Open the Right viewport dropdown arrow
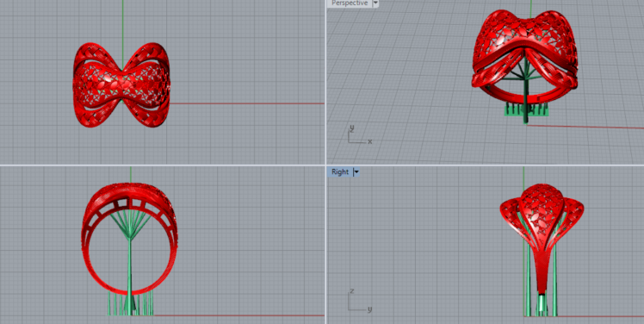 tap(356, 171)
